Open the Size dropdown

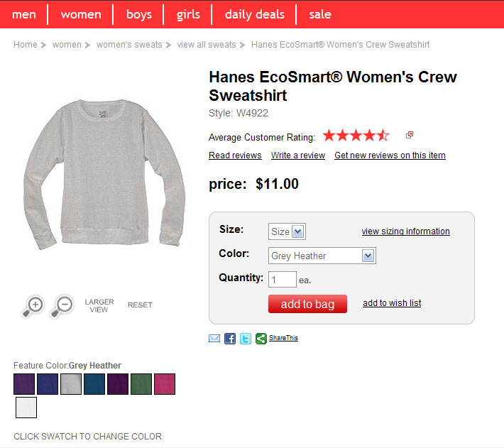287,231
